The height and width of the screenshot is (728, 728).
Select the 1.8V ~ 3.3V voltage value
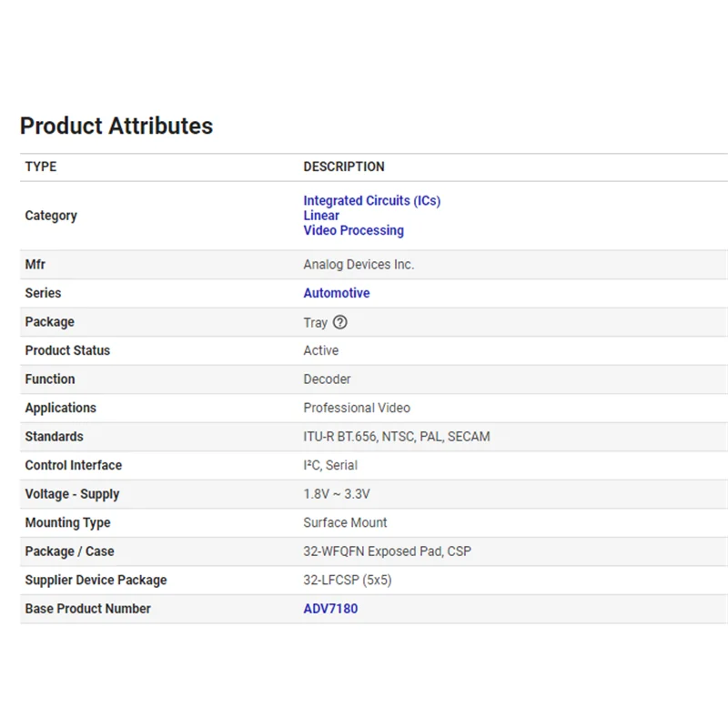[x=337, y=494]
